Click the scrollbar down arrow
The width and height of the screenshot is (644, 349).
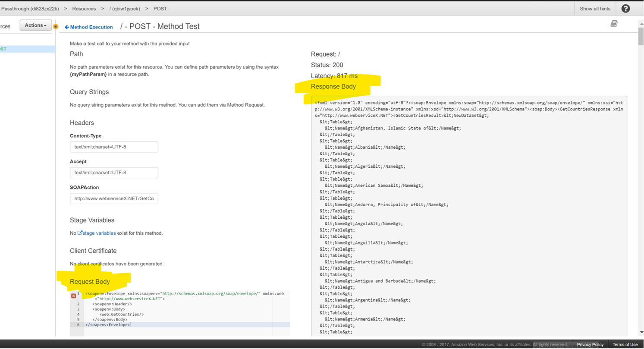pyautogui.click(x=641, y=332)
